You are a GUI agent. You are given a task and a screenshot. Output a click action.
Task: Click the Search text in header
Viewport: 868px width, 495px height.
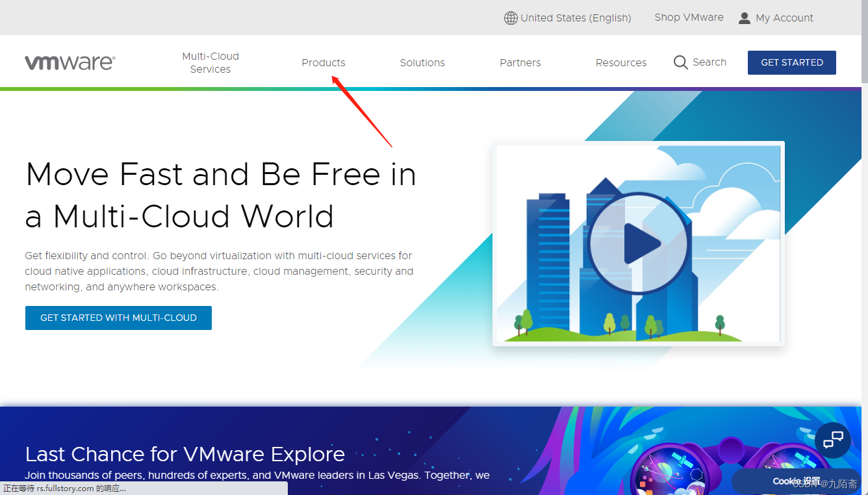click(709, 62)
